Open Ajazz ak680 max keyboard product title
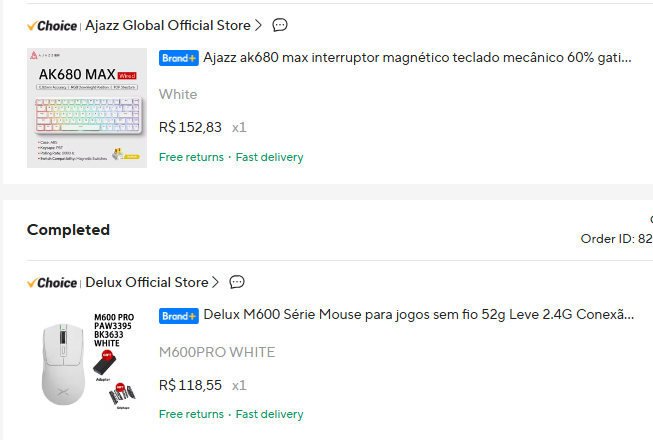The height and width of the screenshot is (440, 653). [417, 57]
